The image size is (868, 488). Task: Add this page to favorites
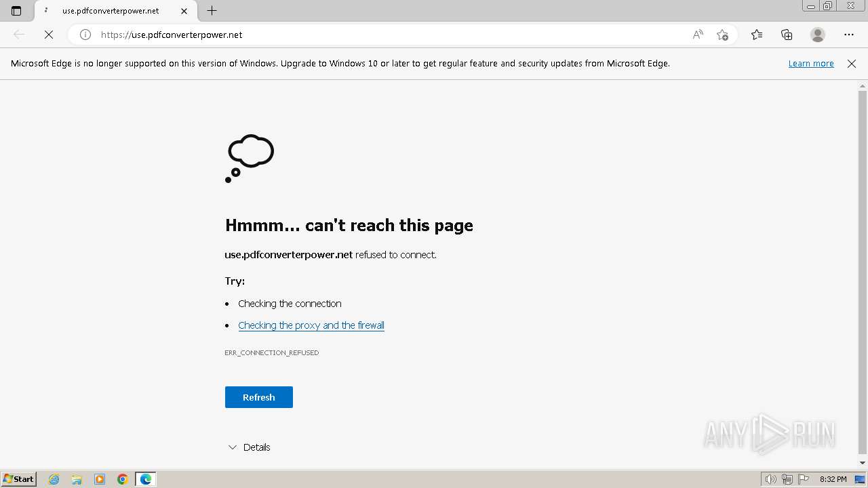722,35
